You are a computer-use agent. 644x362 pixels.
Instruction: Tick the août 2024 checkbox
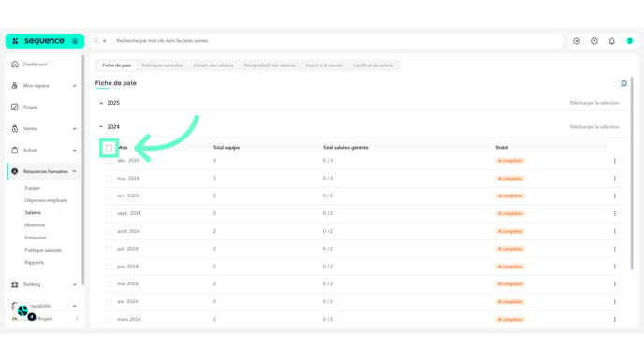(109, 231)
